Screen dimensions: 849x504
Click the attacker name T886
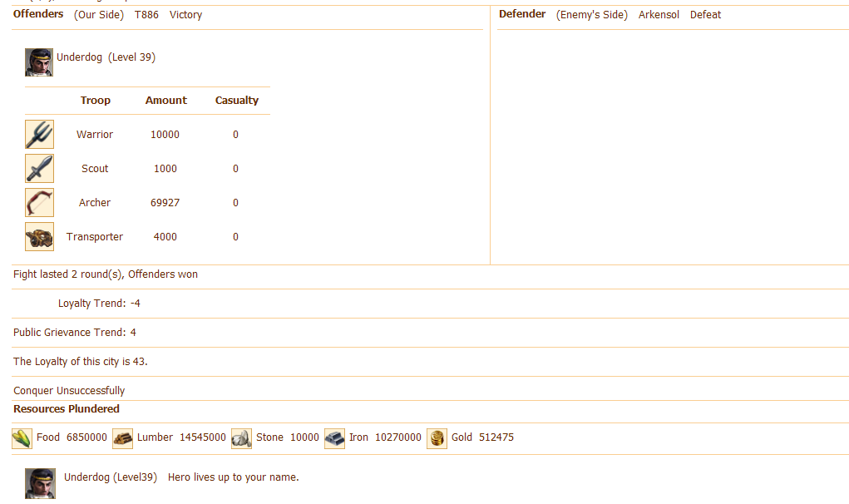click(146, 15)
